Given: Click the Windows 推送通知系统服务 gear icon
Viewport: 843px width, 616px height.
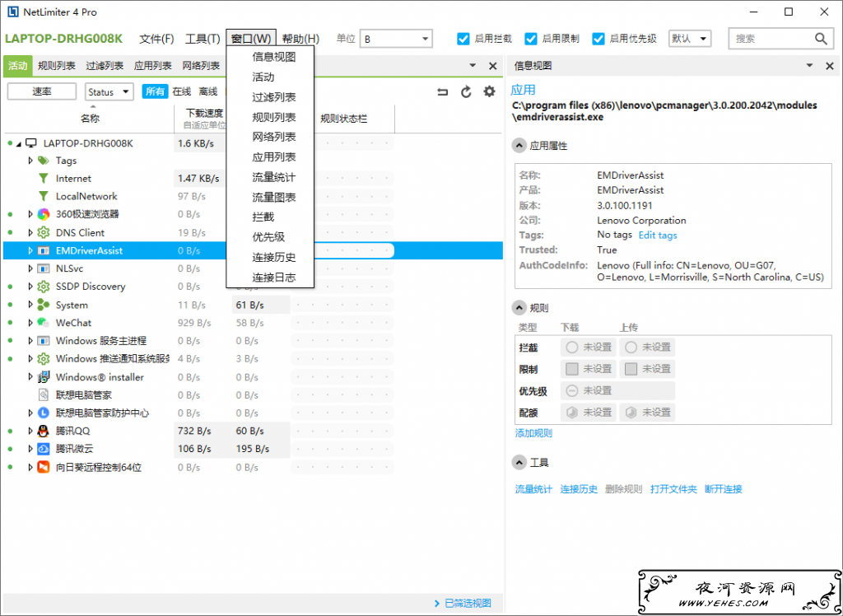Looking at the screenshot, I should tap(44, 359).
